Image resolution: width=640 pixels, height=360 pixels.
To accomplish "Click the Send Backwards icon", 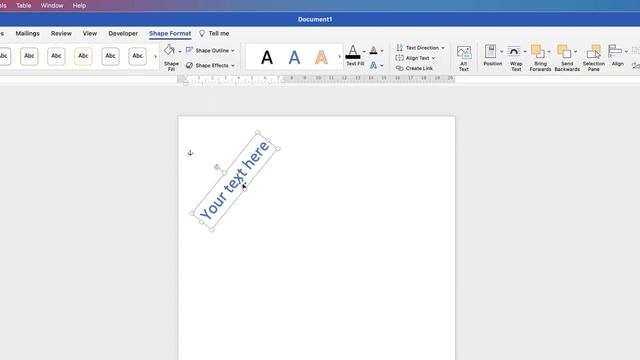I will tap(564, 51).
